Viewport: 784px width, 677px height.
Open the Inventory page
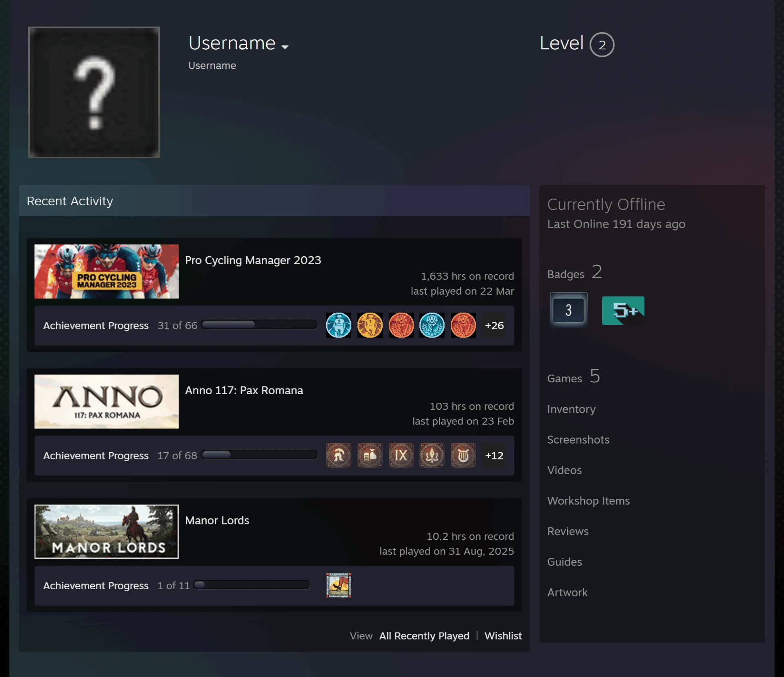[x=571, y=409]
